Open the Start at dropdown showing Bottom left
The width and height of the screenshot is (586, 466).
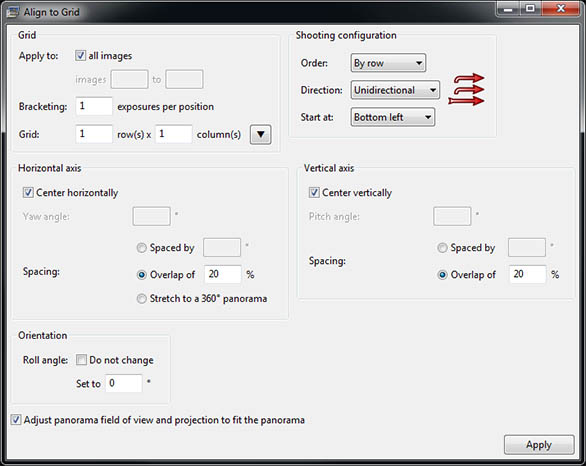393,117
